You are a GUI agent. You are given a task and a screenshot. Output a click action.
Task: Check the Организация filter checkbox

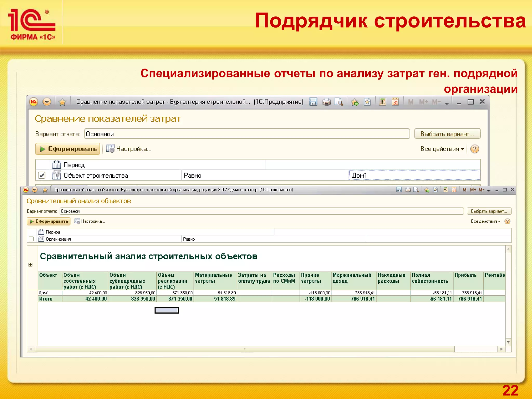(31, 239)
